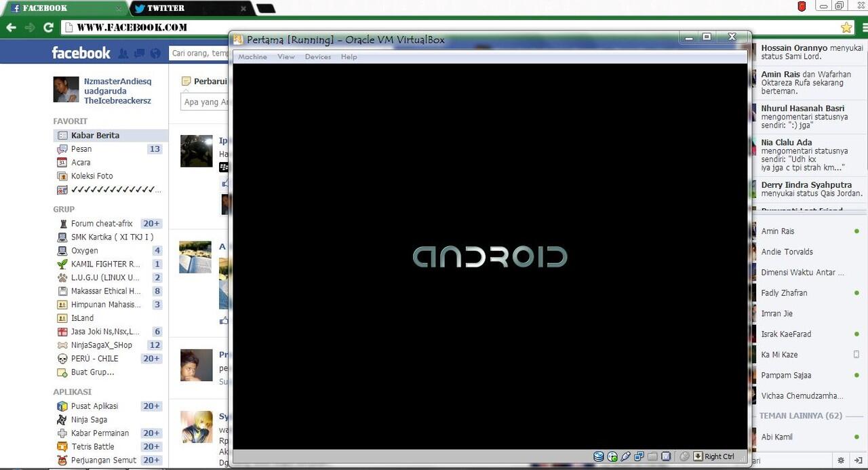Click the mouse integration icon in VirtualBox status bar
This screenshot has height=470, width=868.
(684, 456)
